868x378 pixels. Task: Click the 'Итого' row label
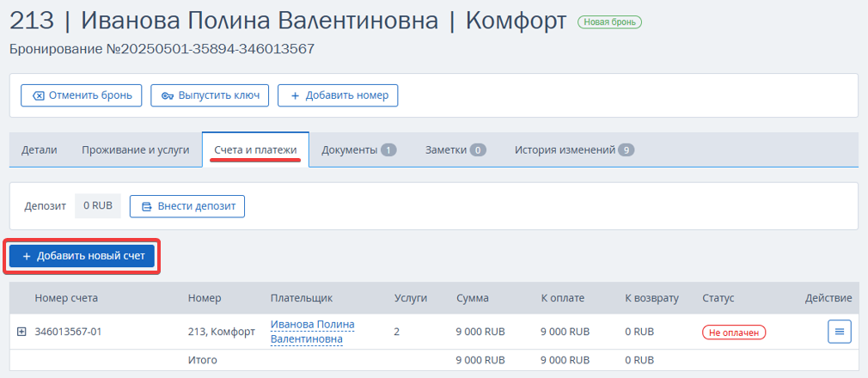point(202,360)
